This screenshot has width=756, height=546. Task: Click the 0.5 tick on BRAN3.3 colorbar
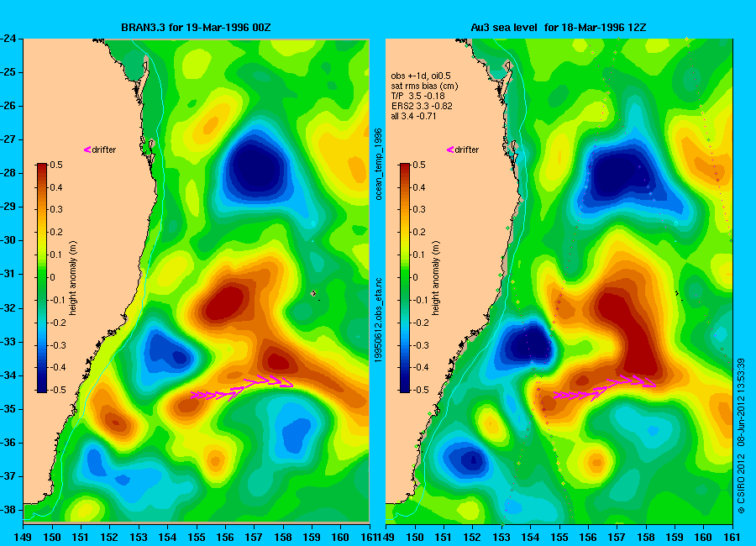tap(56, 165)
